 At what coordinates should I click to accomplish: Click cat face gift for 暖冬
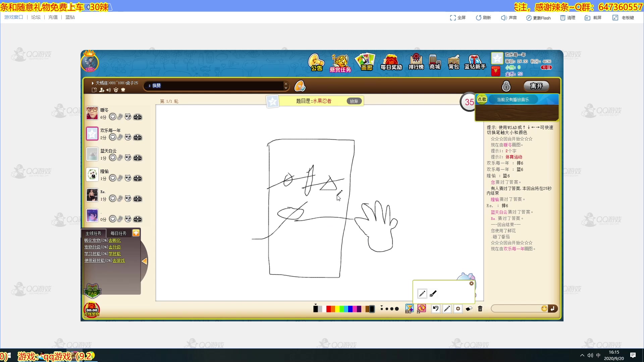pyautogui.click(x=128, y=117)
